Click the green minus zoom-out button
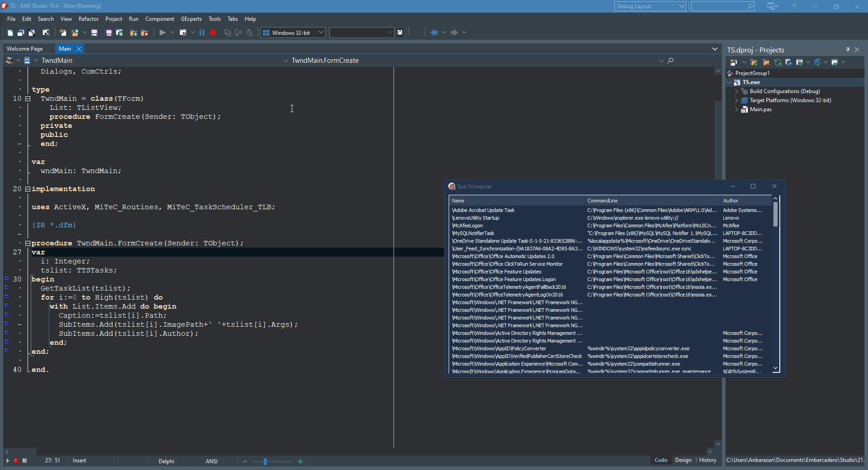Screen dimensions: 868x470 pyautogui.click(x=245, y=461)
